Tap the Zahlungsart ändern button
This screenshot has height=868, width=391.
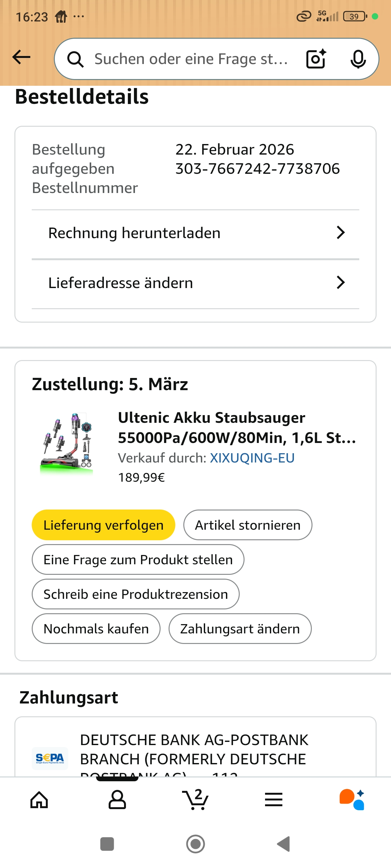tap(240, 629)
